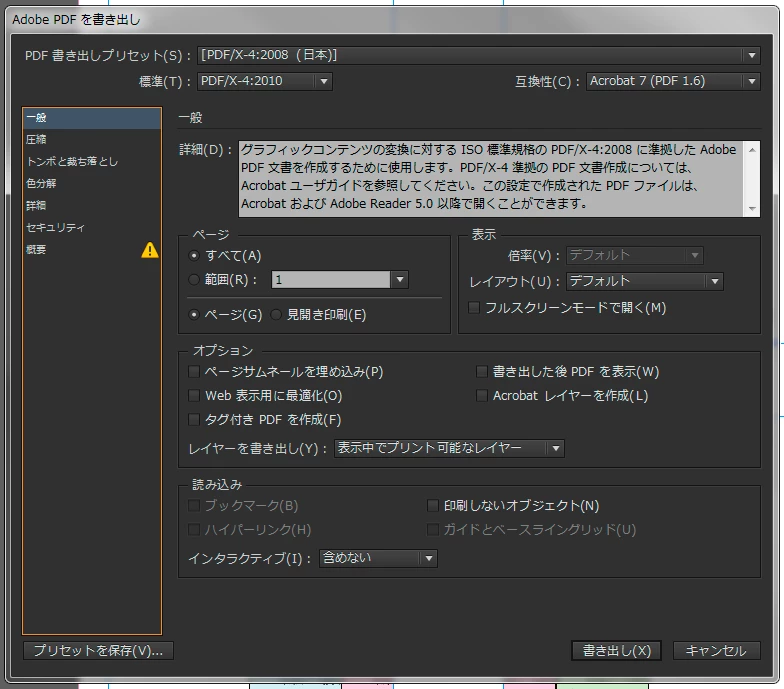Open the インタラクティブ 含めない dropdown

tap(378, 558)
